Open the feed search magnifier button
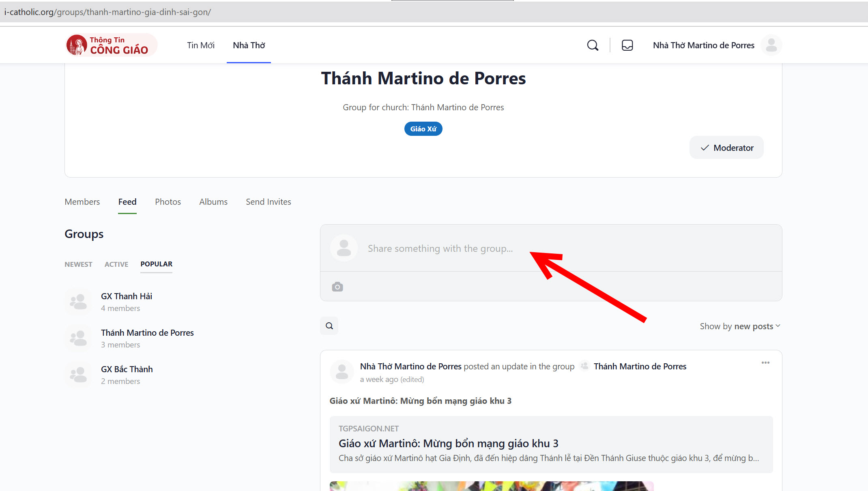 pyautogui.click(x=329, y=326)
